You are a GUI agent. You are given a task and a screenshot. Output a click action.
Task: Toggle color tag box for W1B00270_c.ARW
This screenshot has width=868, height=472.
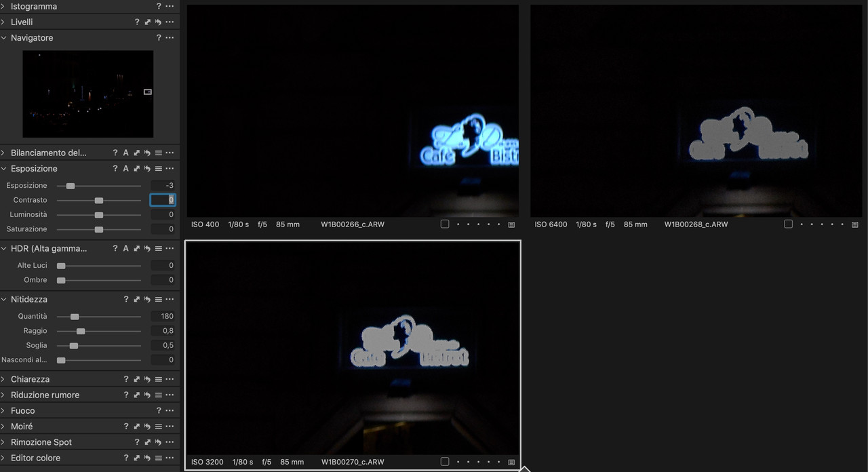(x=445, y=462)
